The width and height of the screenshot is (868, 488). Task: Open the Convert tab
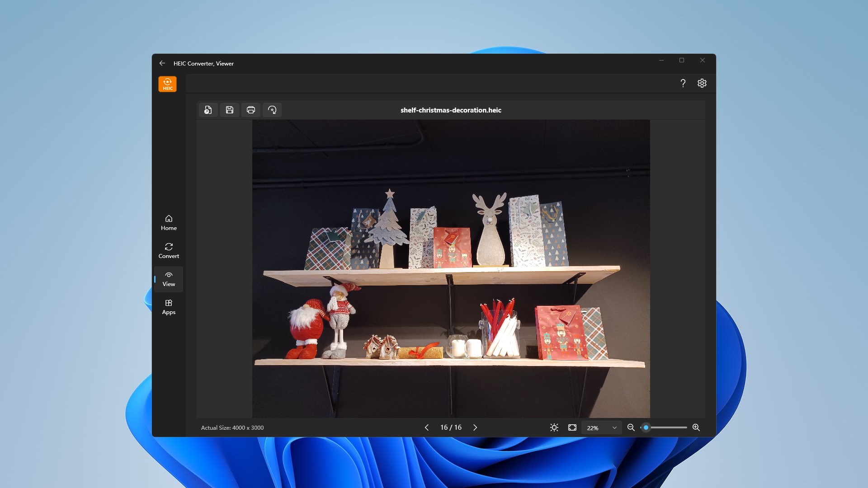click(x=169, y=251)
